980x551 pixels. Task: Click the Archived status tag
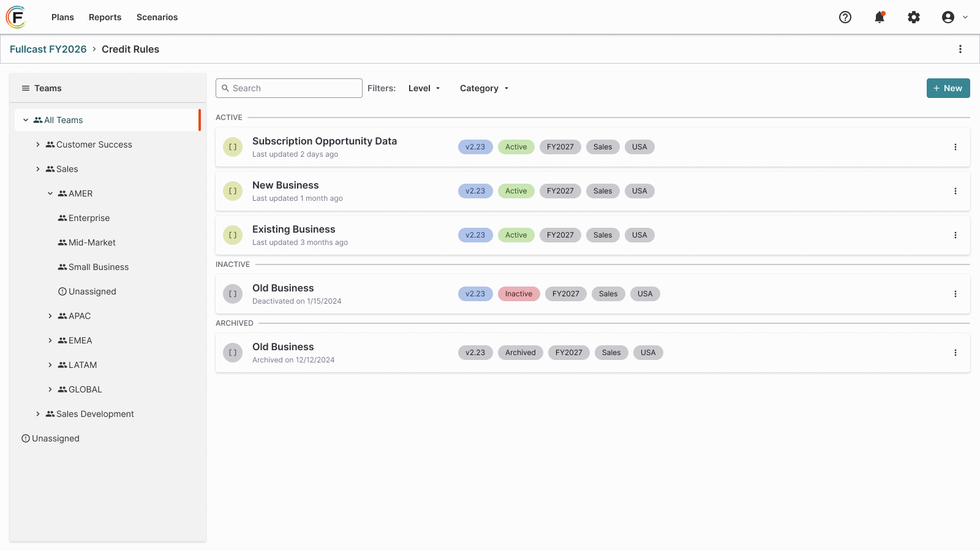(x=521, y=353)
